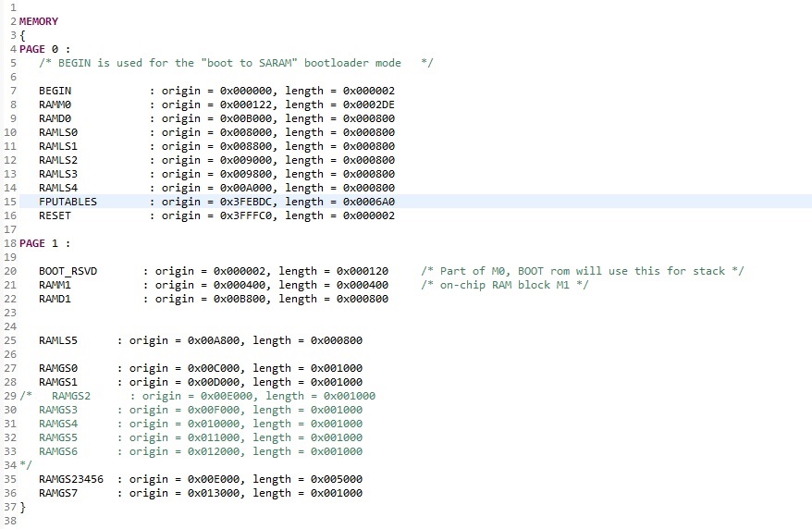Image resolution: width=812 pixels, height=529 pixels.
Task: Click the RAMLS4 region name
Action: 58,188
